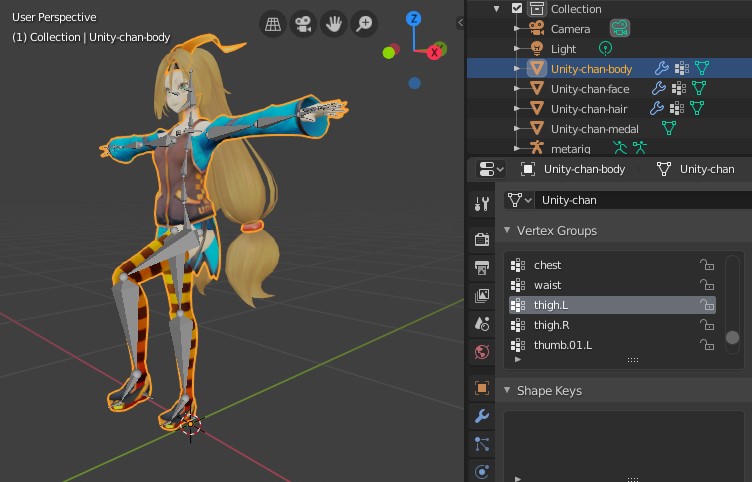
Task: Toggle the Collection exclude checkbox
Action: [517, 8]
